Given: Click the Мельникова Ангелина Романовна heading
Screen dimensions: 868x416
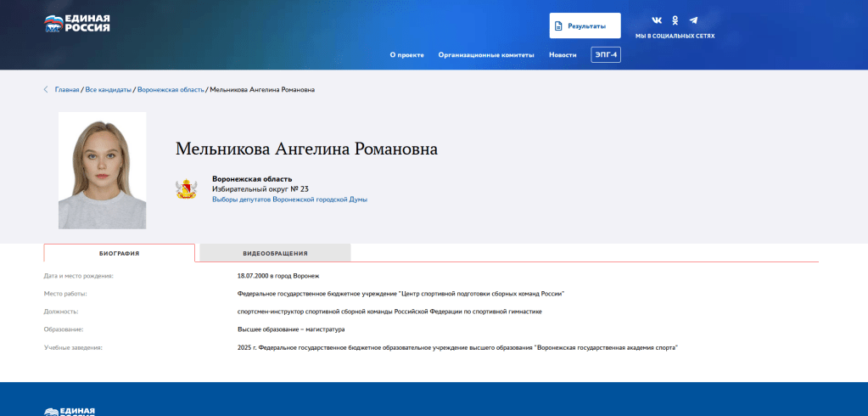Looking at the screenshot, I should pyautogui.click(x=306, y=149).
